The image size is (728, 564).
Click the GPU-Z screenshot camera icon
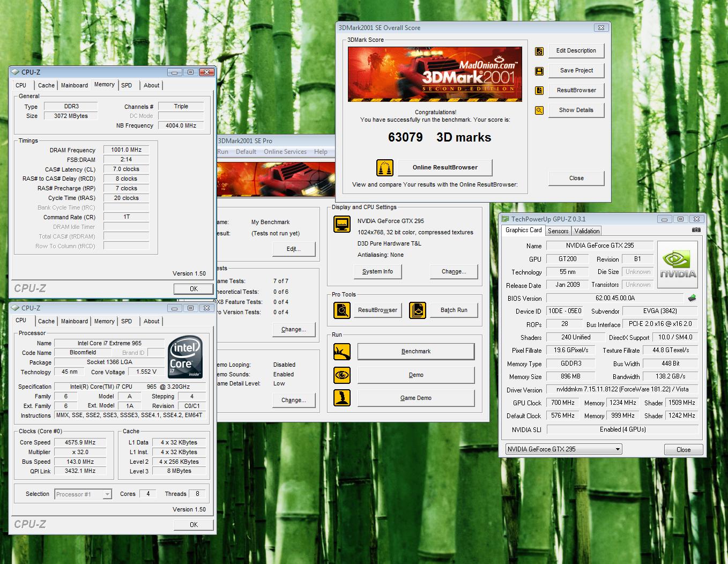(x=696, y=230)
